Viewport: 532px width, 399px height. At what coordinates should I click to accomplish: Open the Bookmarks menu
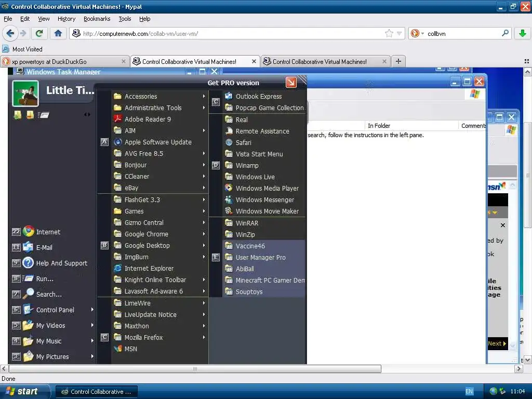97,19
